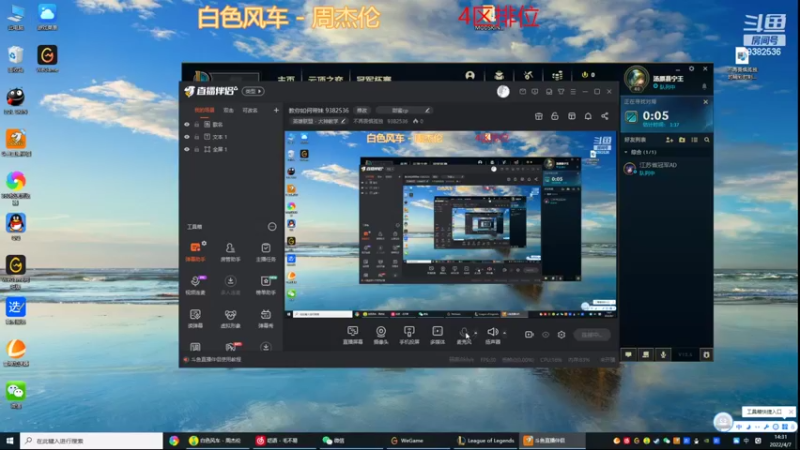This screenshot has width=800, height=450.
Task: Open the hamburger menu in 直播伴侣 title bar
Action: (x=573, y=92)
